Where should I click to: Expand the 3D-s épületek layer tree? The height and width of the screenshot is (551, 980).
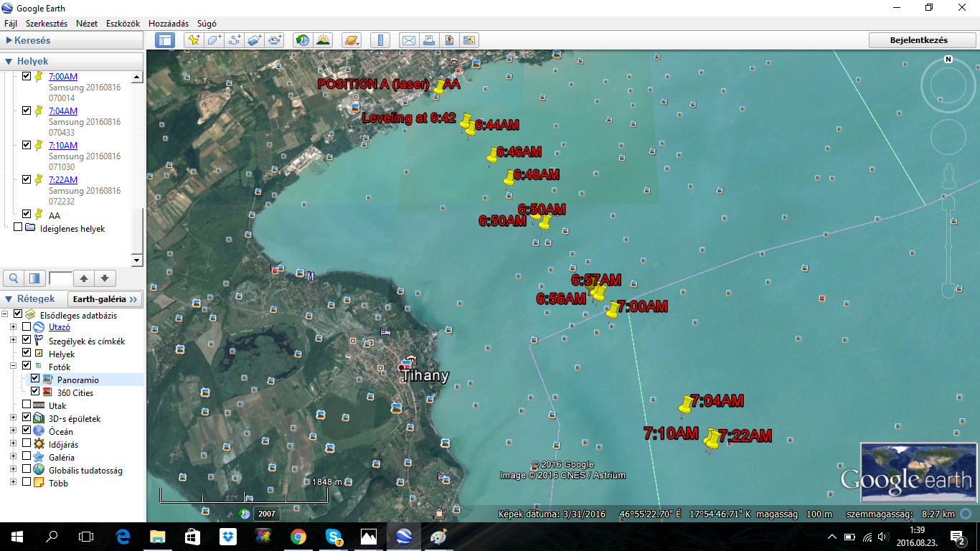[13, 418]
